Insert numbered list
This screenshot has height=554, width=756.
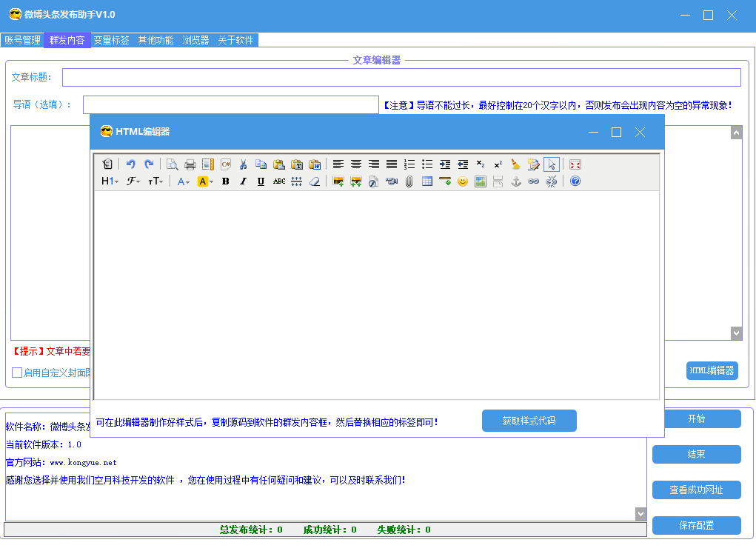tap(409, 164)
